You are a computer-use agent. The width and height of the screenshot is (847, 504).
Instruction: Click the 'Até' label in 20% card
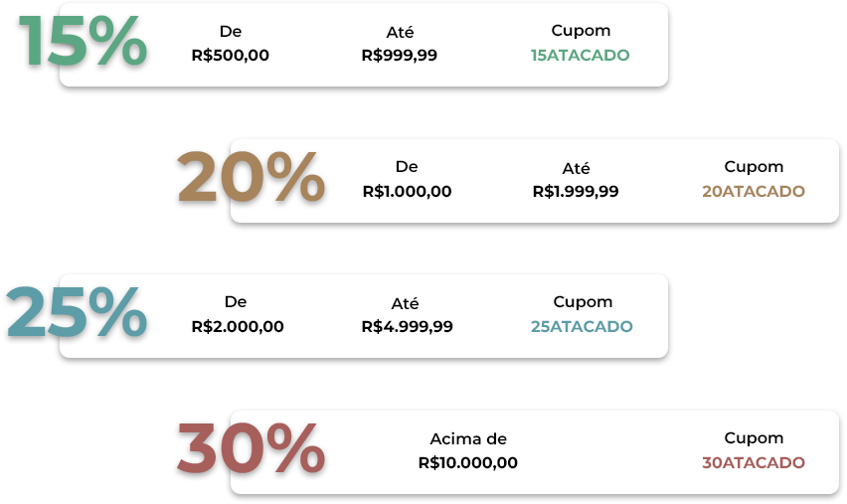point(576,168)
